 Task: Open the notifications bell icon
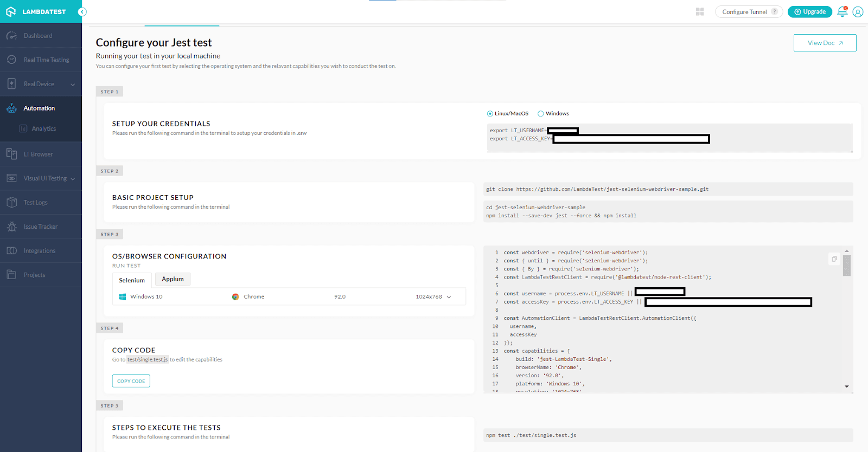[x=842, y=11]
